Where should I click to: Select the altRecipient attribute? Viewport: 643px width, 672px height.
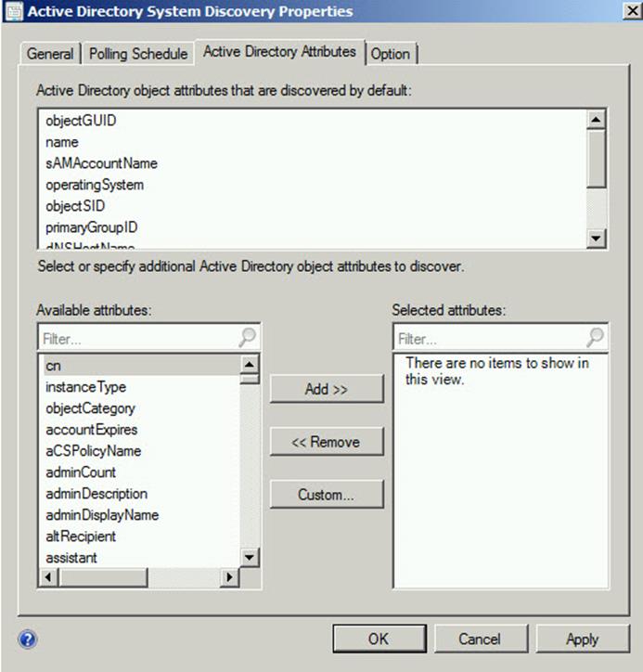pos(81,536)
